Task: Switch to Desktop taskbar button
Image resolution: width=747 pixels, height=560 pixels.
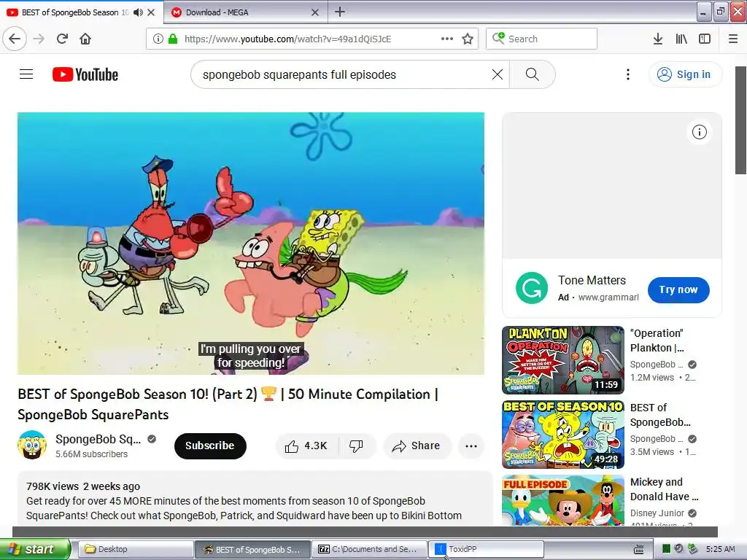Action: (x=135, y=549)
